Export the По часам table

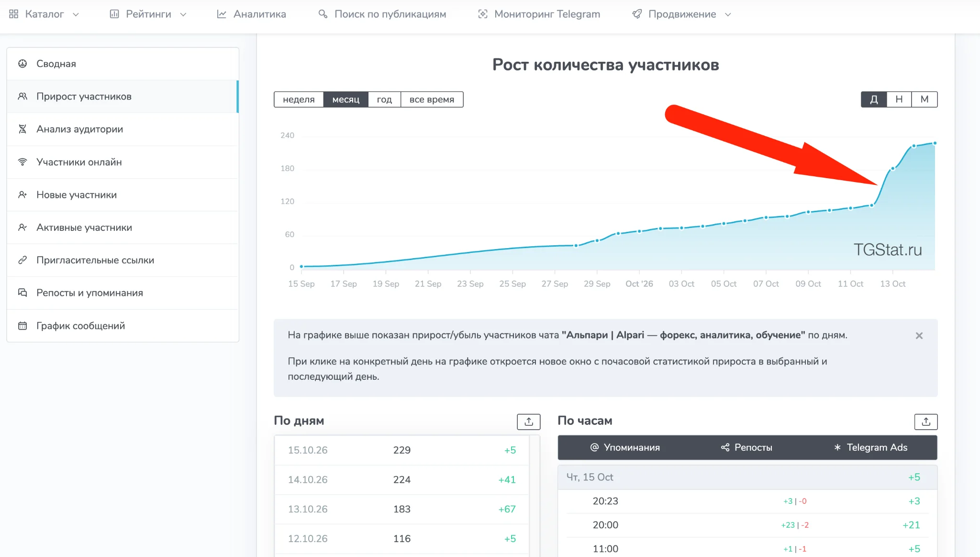[x=926, y=422]
